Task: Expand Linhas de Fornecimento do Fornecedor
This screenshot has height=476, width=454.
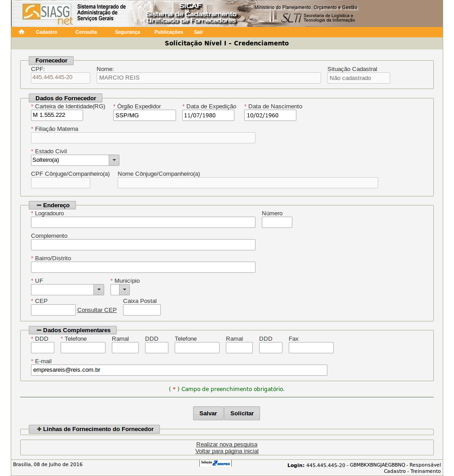Action: [x=95, y=429]
